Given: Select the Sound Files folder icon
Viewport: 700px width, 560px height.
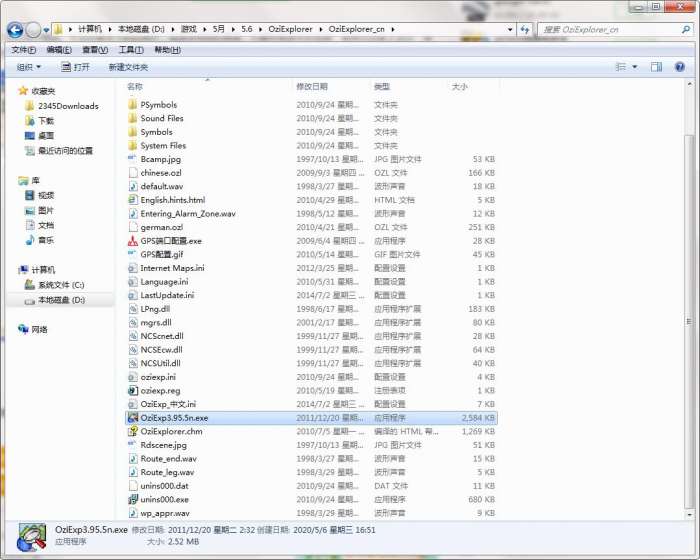Looking at the screenshot, I should pyautogui.click(x=133, y=118).
